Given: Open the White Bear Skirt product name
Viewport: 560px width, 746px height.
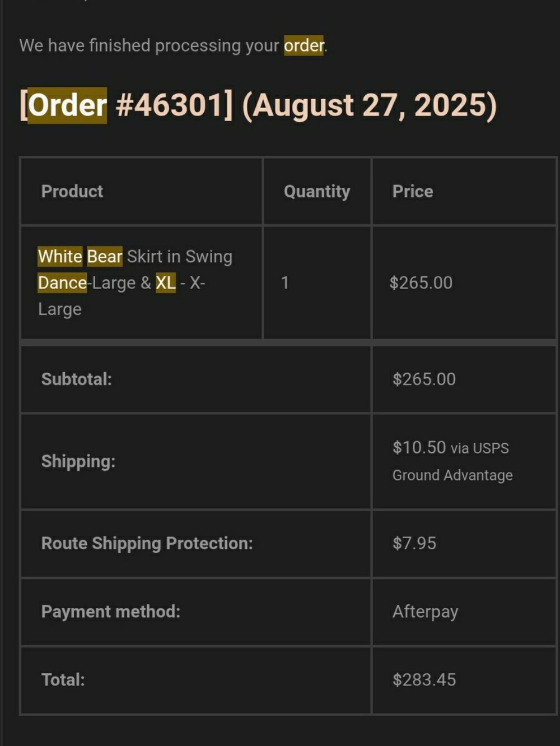Looking at the screenshot, I should (x=135, y=282).
